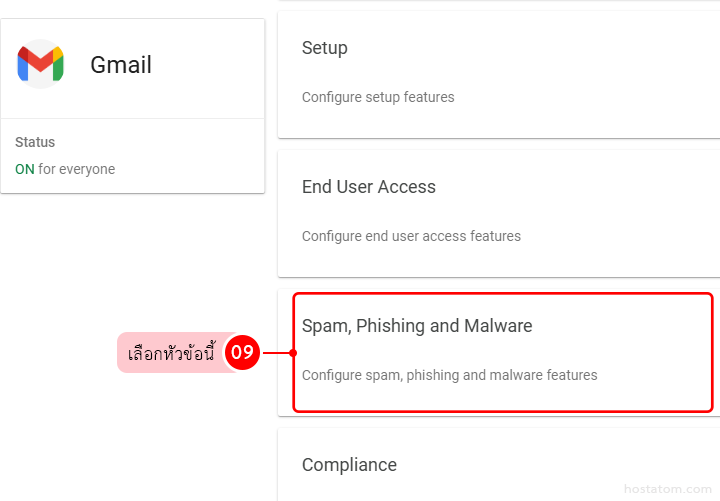Viewport: 720px width, 501px height.
Task: Click the red connector dot on the Spam card
Action: tap(293, 352)
